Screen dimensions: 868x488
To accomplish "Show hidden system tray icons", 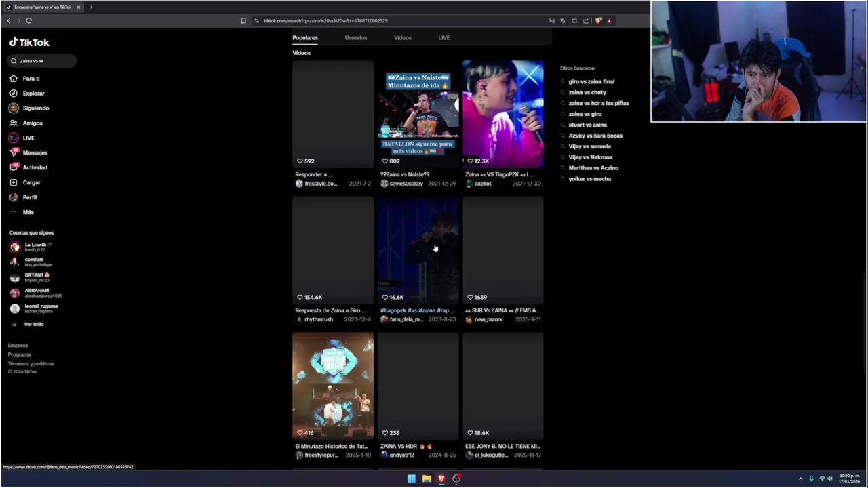I will [x=800, y=479].
